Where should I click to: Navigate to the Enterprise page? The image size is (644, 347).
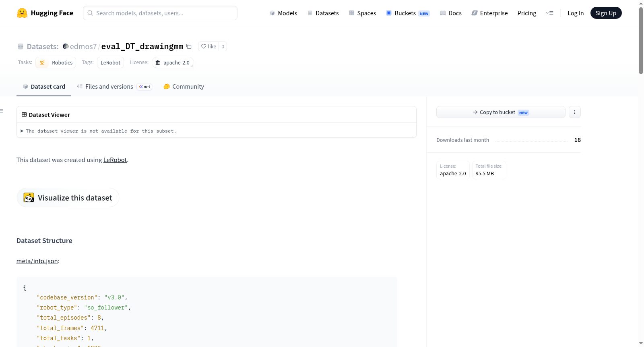click(489, 13)
